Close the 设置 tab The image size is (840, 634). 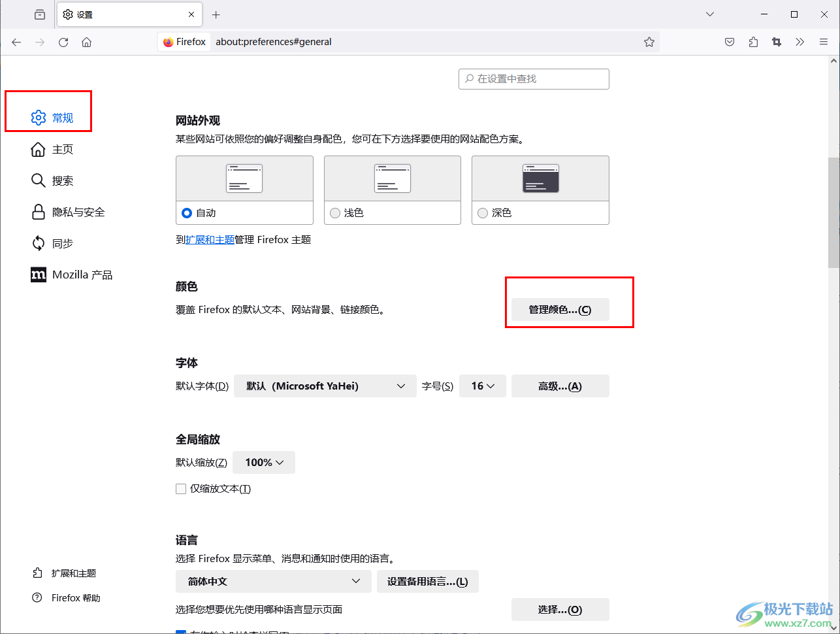pos(191,14)
